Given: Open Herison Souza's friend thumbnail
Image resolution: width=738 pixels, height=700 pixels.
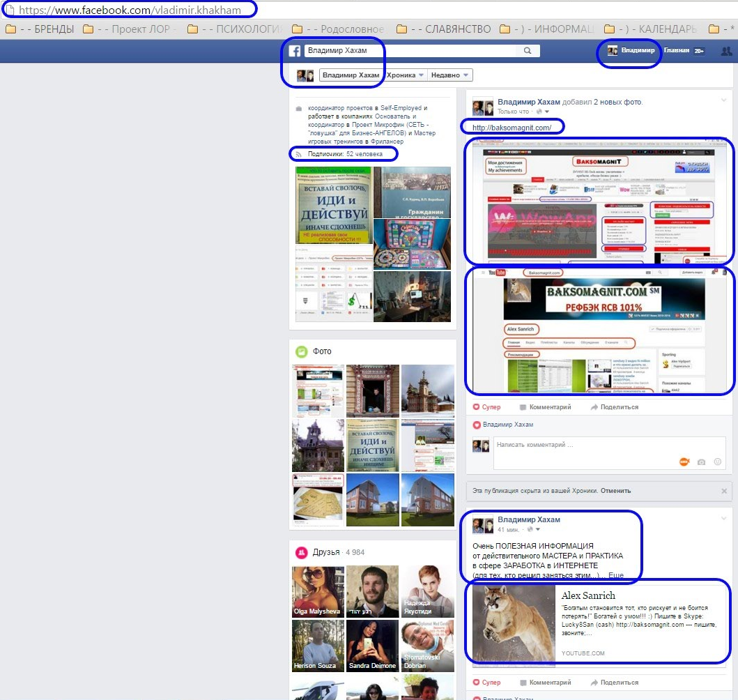Looking at the screenshot, I should pos(318,646).
